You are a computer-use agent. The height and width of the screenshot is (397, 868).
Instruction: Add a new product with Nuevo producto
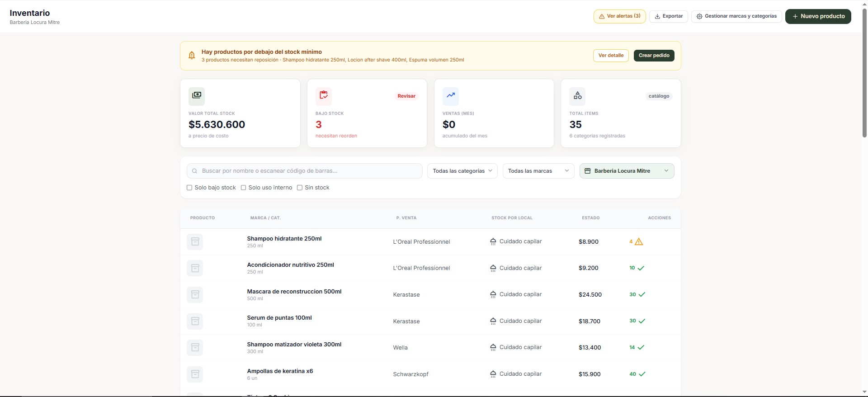(x=818, y=16)
